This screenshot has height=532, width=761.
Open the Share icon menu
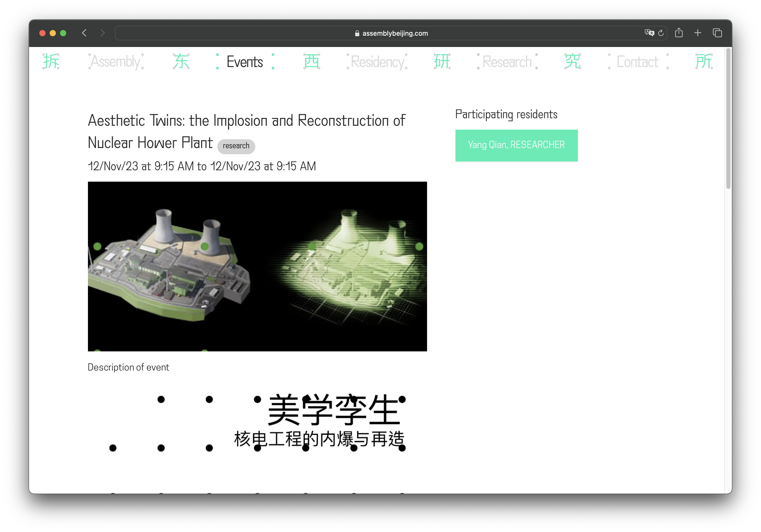pyautogui.click(x=678, y=33)
